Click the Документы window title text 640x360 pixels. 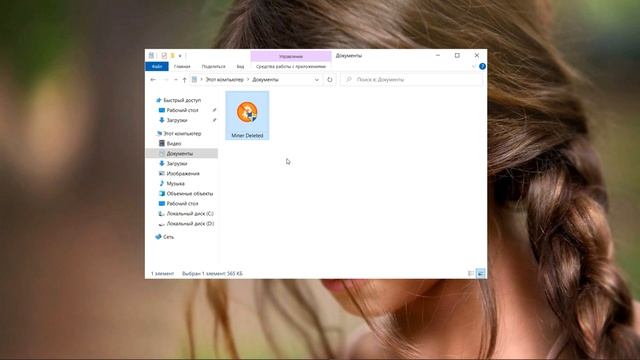click(349, 56)
